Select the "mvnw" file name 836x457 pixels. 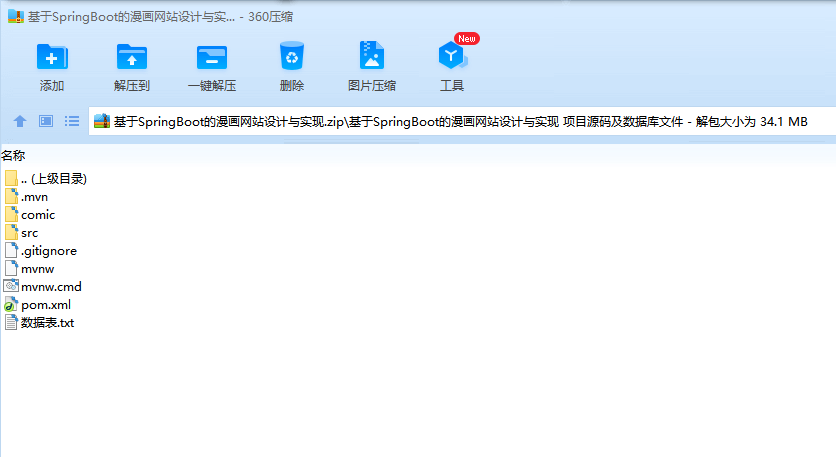tap(38, 269)
